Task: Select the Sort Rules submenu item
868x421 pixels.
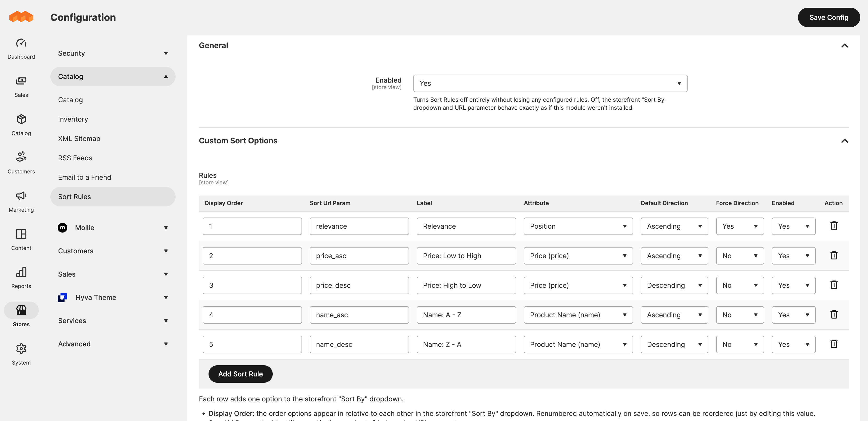Action: tap(113, 197)
